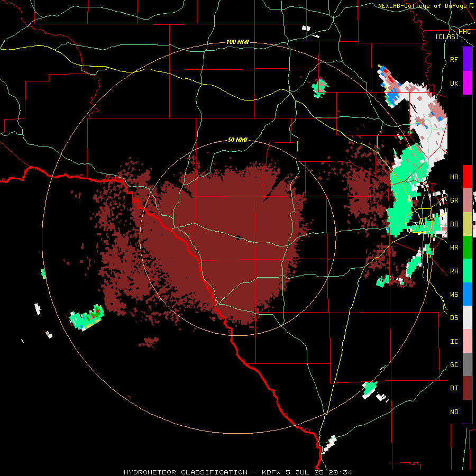Click the HR legend label
Image resolution: width=476 pixels, height=476 pixels.
coord(454,248)
